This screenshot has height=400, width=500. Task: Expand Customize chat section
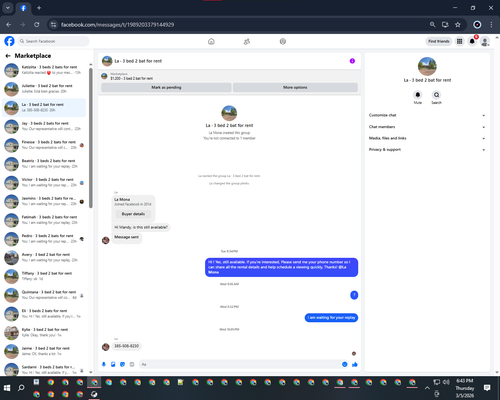point(427,115)
